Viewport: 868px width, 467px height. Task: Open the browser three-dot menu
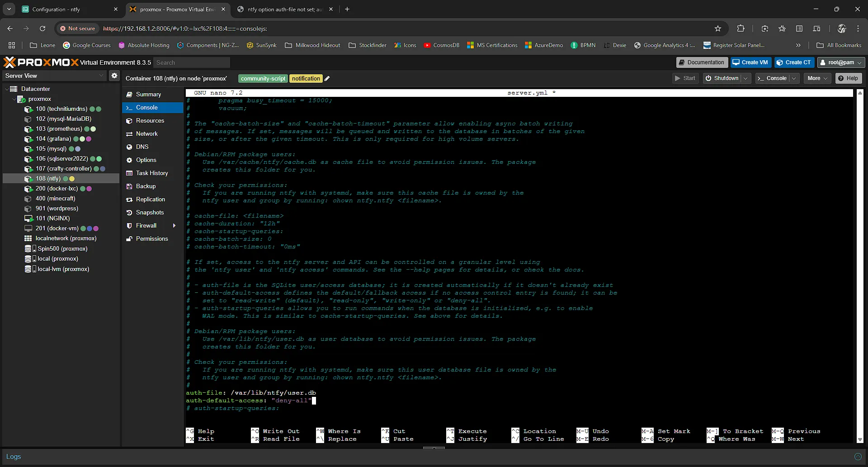[858, 29]
